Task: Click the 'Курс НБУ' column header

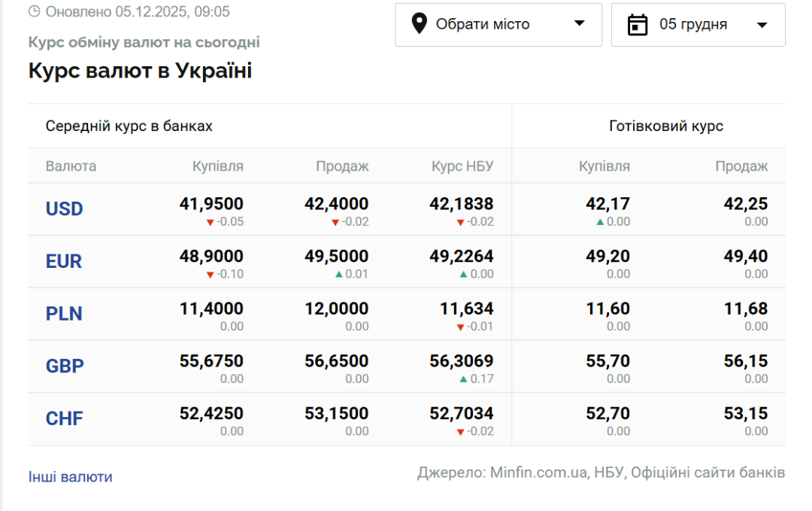Action: 462,166
